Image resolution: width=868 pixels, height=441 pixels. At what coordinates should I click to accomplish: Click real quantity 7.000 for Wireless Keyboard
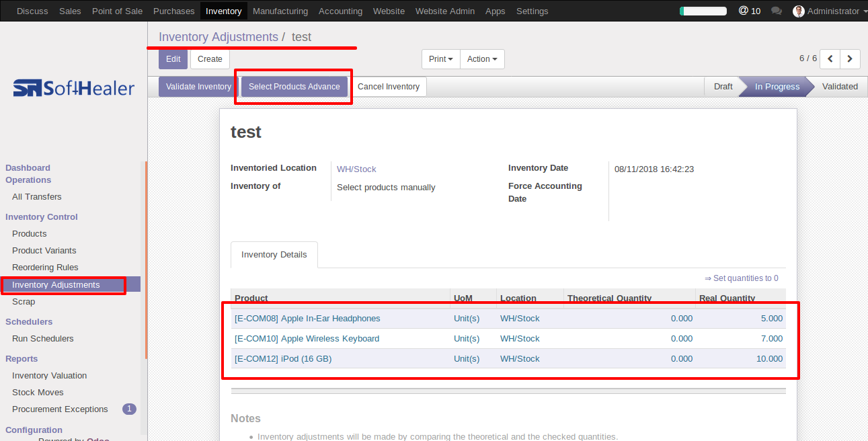tap(772, 339)
